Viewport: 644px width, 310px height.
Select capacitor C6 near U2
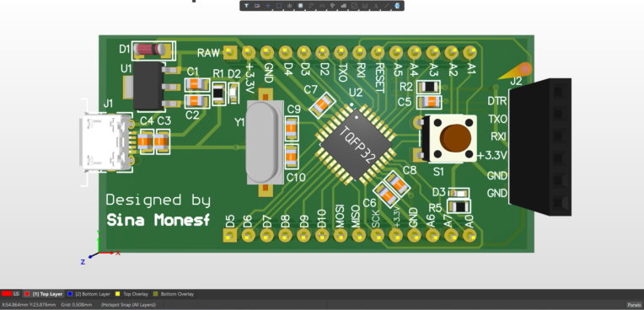[x=386, y=195]
